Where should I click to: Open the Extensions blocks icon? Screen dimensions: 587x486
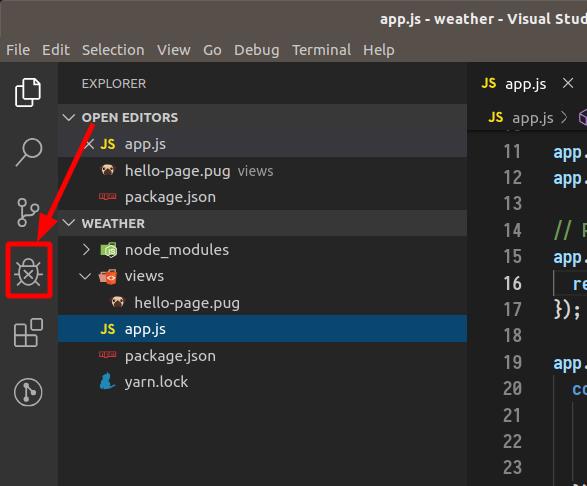pyautogui.click(x=28, y=332)
